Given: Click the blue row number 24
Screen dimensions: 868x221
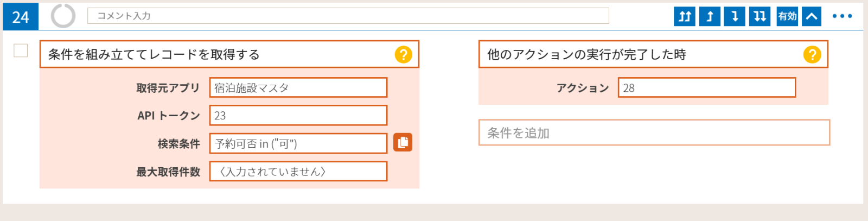Looking at the screenshot, I should tap(21, 16).
